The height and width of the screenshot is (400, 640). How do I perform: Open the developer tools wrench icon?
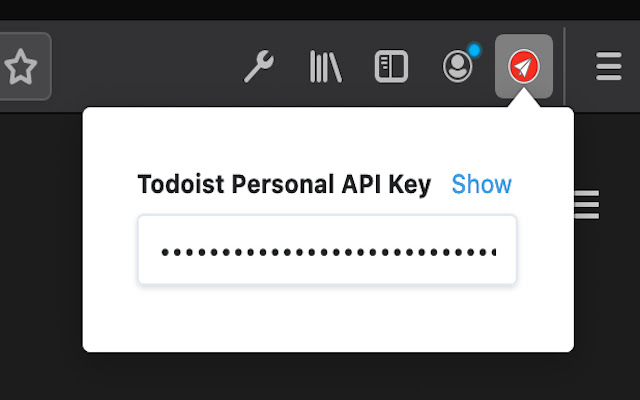click(259, 67)
